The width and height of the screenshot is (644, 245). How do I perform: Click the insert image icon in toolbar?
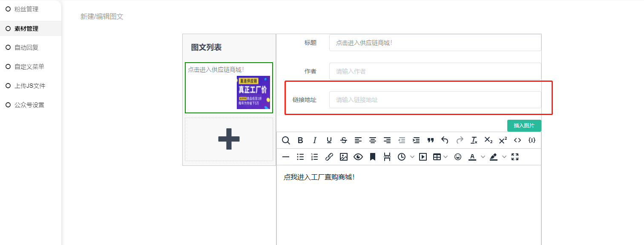click(x=344, y=157)
